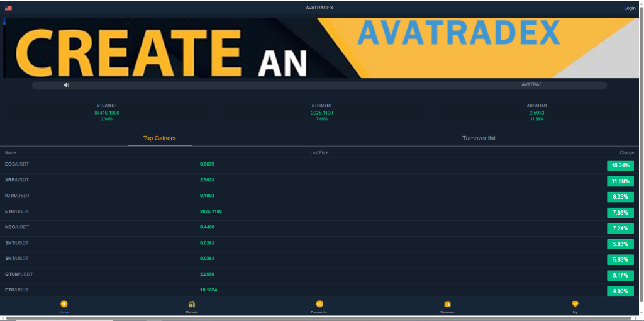The image size is (644, 321).
Task: Click the 18.1324 last price value
Action: pos(209,290)
